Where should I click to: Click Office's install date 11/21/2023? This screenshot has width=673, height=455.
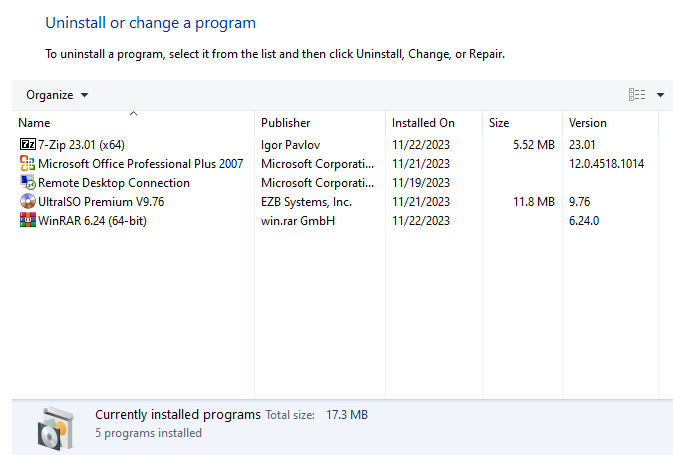click(421, 164)
